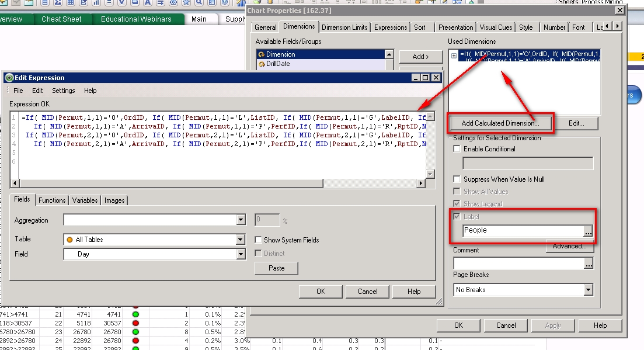Expand the calculated dimension tree node
Screen dimensions: 644x350
click(454, 56)
